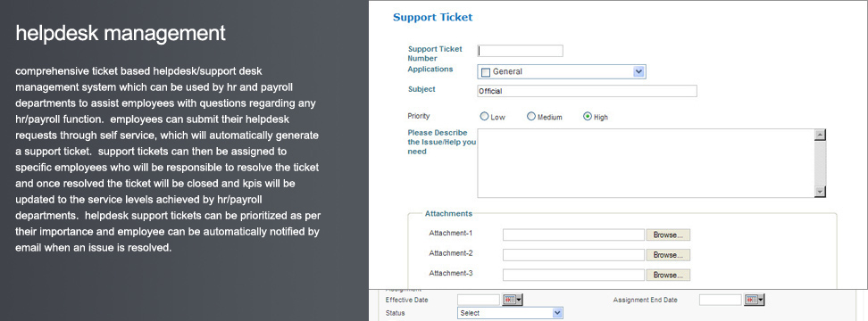Browse for Attachment-2 file
Screen dimensions: 868x321
668,255
